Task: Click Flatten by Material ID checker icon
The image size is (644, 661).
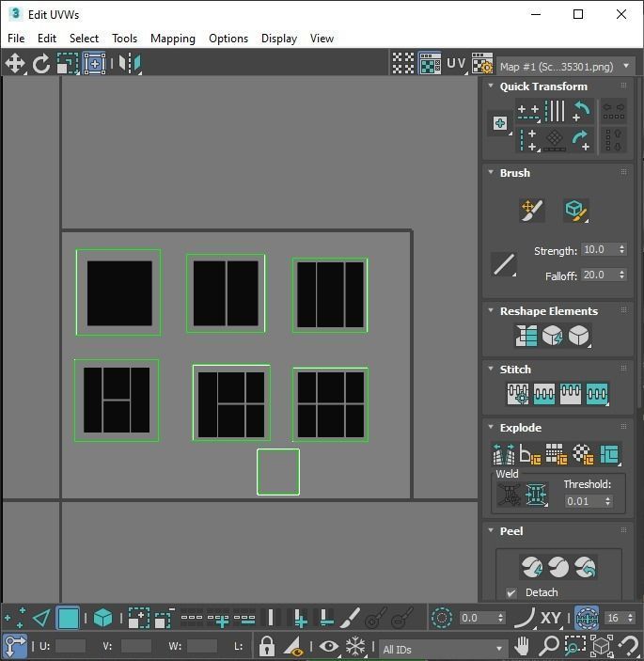Action: pos(583,454)
